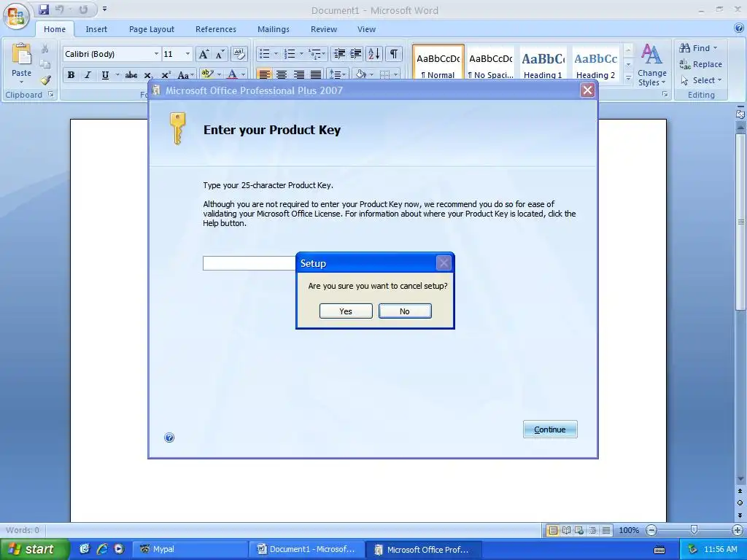The height and width of the screenshot is (560, 747).
Task: Select Align Text Left
Action: pos(264,75)
